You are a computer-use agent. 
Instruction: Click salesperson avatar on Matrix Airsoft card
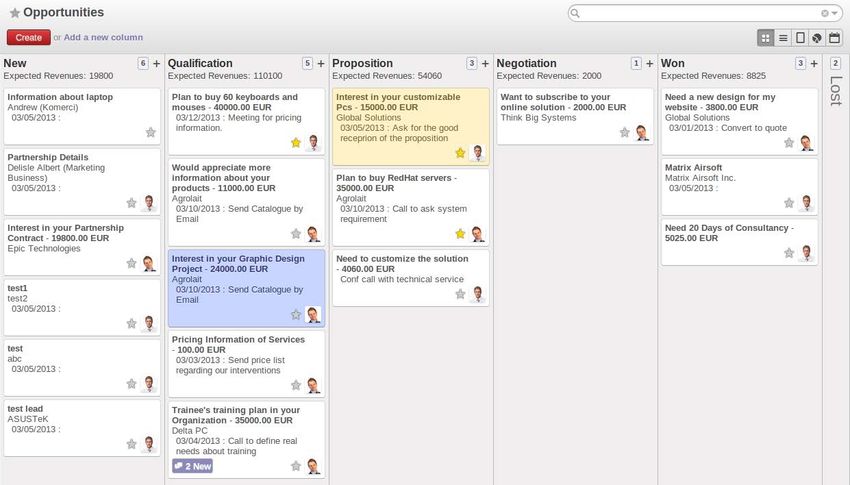click(806, 203)
